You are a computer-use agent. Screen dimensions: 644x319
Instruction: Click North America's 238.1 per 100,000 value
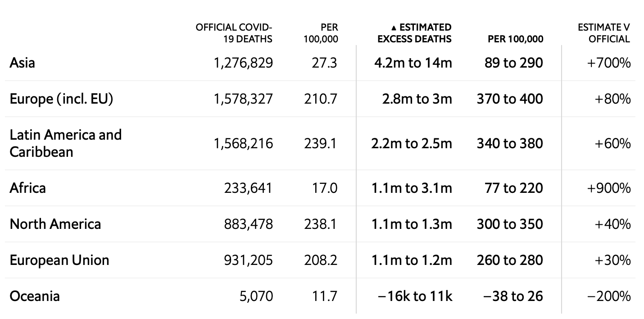tap(320, 224)
